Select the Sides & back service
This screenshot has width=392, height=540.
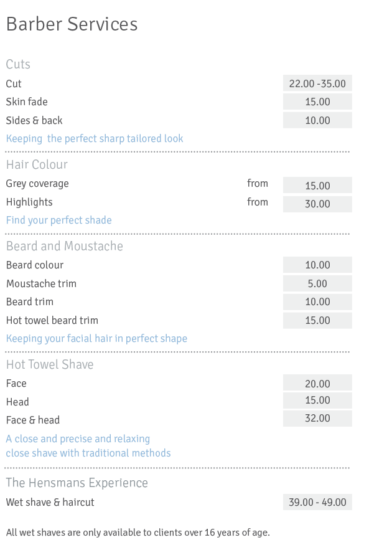(x=34, y=120)
